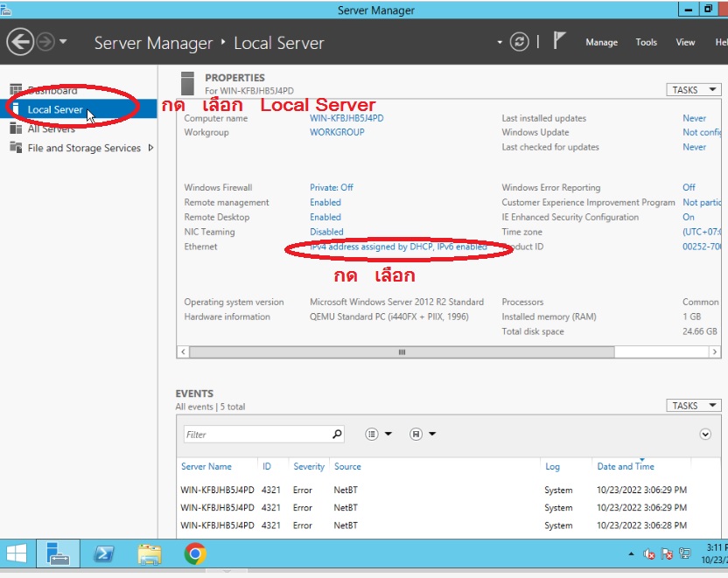Image resolution: width=728 pixels, height=578 pixels.
Task: Open File Explorer from the taskbar
Action: coord(150,554)
